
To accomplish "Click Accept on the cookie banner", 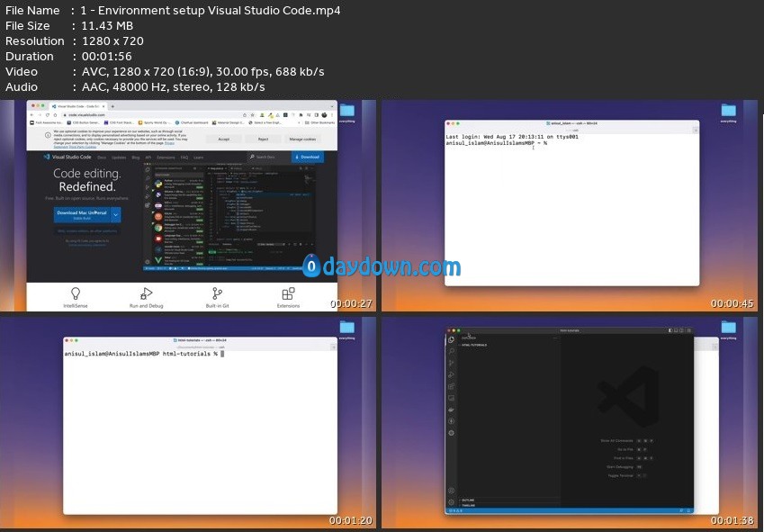I will point(223,140).
